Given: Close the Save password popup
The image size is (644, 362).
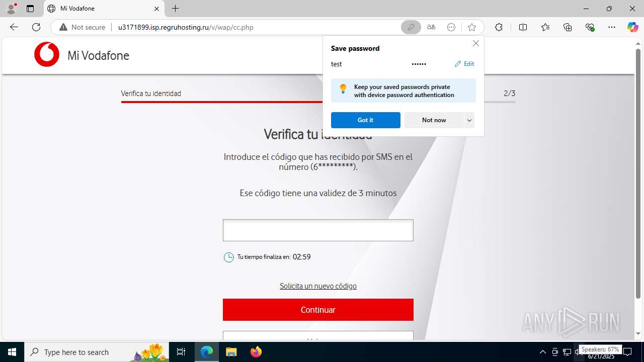Looking at the screenshot, I should click(x=476, y=43).
